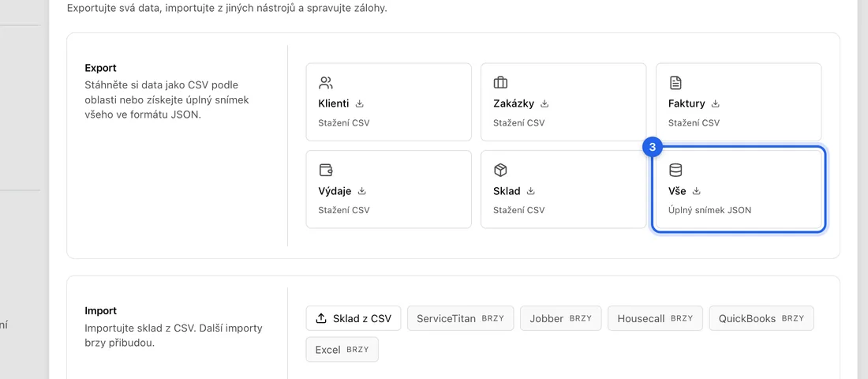Click upload icon in Sklad z CSV
Viewport: 868px width, 379px height.
(x=321, y=318)
